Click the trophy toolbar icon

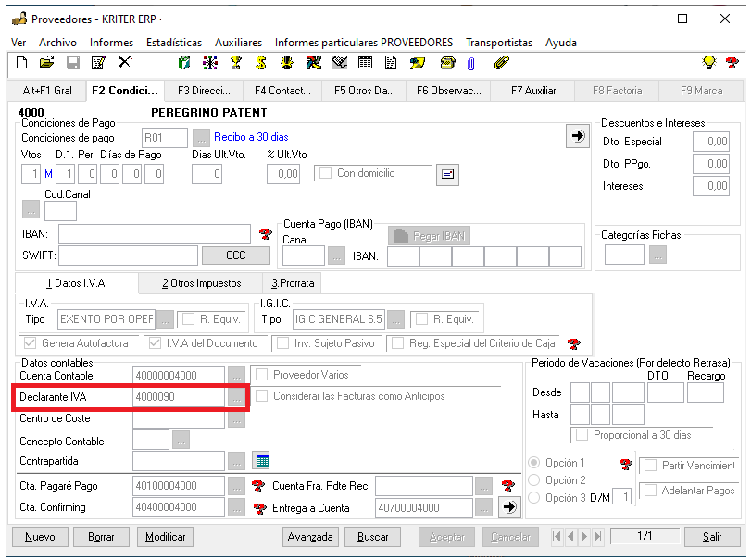click(235, 63)
